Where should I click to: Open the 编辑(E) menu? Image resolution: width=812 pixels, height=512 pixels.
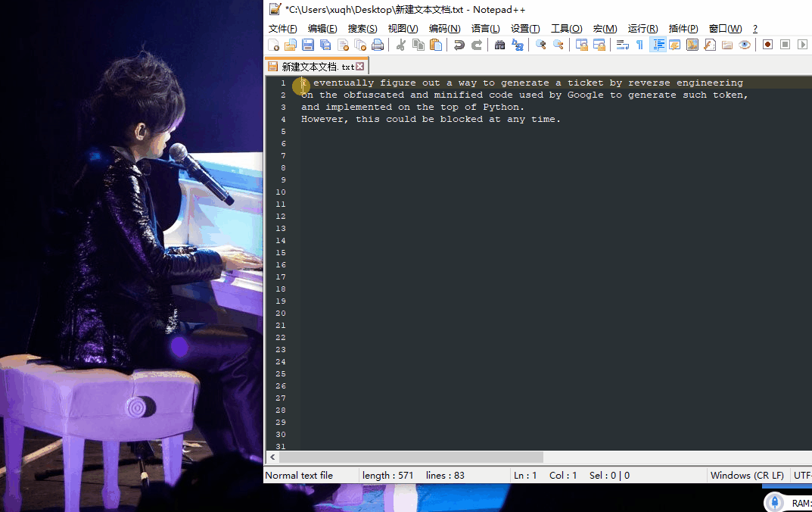coord(322,29)
